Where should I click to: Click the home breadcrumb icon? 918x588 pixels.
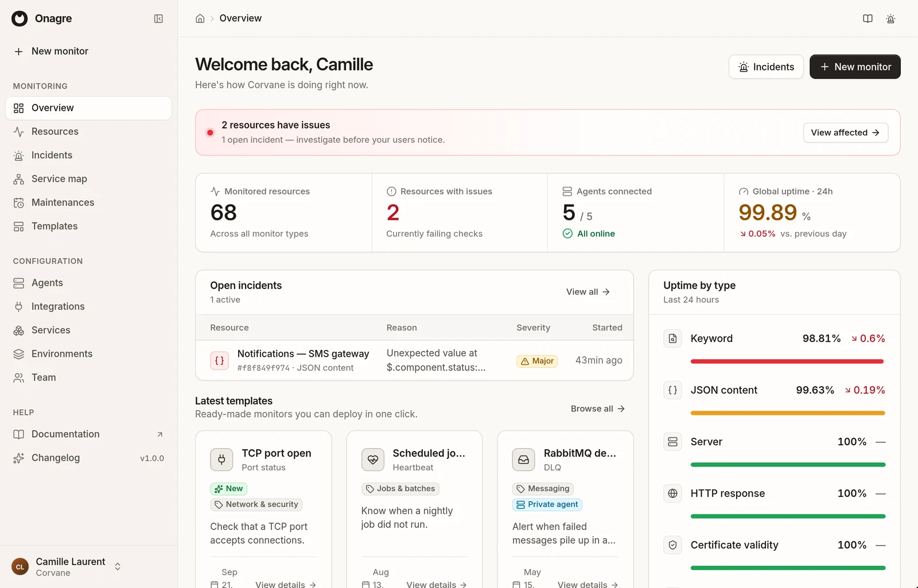click(200, 18)
